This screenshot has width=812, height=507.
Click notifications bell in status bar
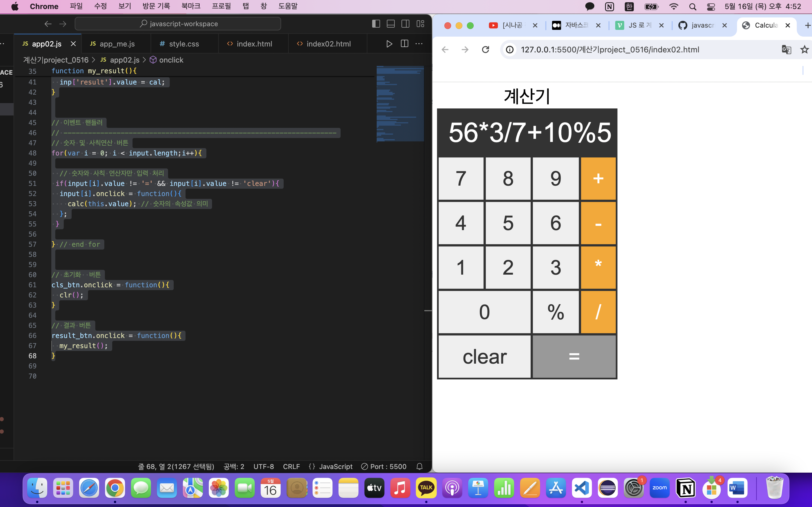click(420, 466)
